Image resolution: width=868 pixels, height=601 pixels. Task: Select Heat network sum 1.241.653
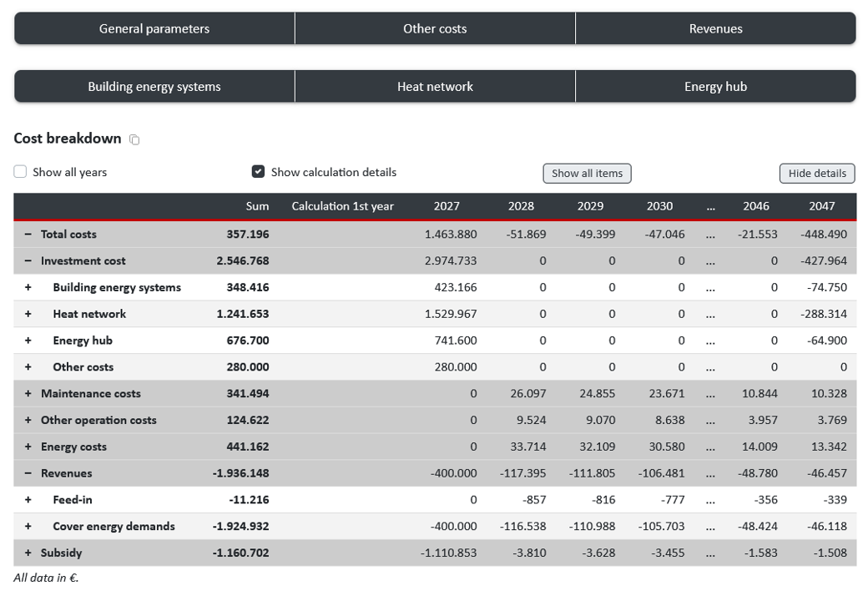point(243,314)
